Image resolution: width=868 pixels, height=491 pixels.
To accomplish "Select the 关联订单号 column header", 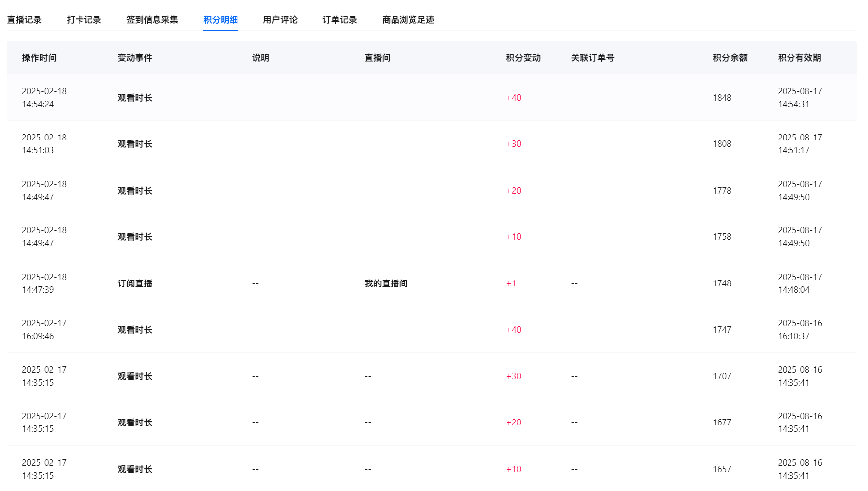I will tap(593, 58).
